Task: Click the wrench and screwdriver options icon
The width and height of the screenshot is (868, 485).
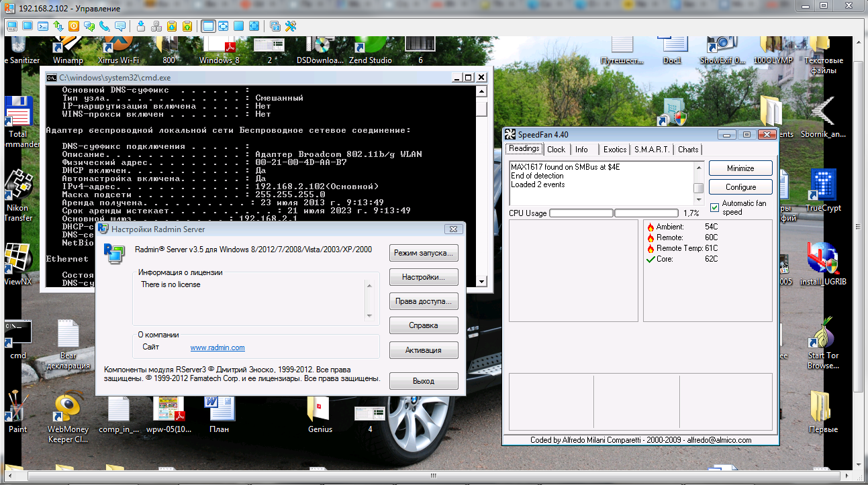Action: tap(291, 26)
